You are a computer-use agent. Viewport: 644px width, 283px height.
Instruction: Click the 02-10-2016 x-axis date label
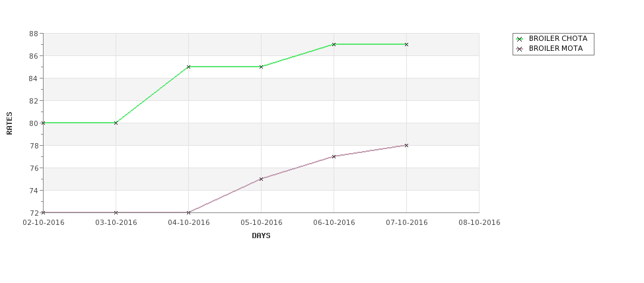tap(44, 223)
